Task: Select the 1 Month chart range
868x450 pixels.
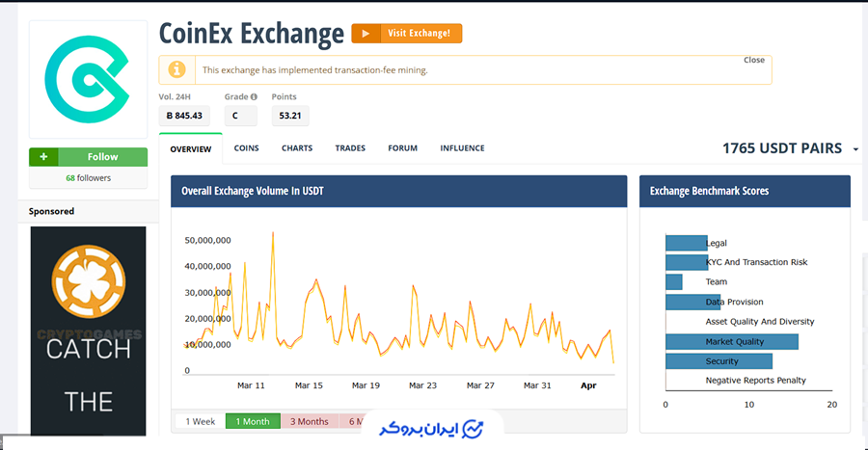Action: click(253, 421)
